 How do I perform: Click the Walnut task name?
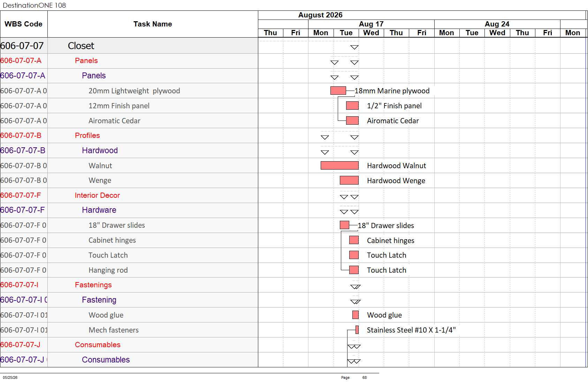coord(100,166)
